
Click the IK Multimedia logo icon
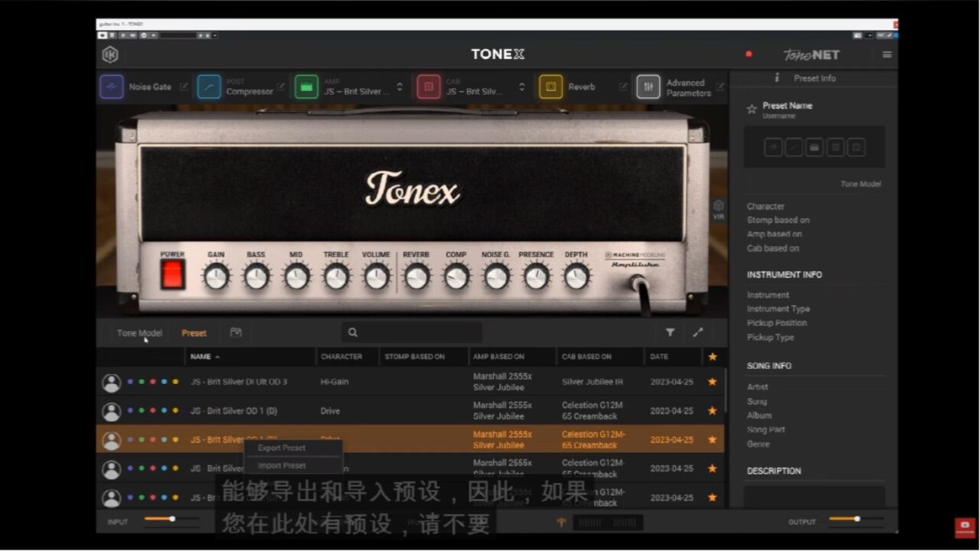(x=110, y=54)
